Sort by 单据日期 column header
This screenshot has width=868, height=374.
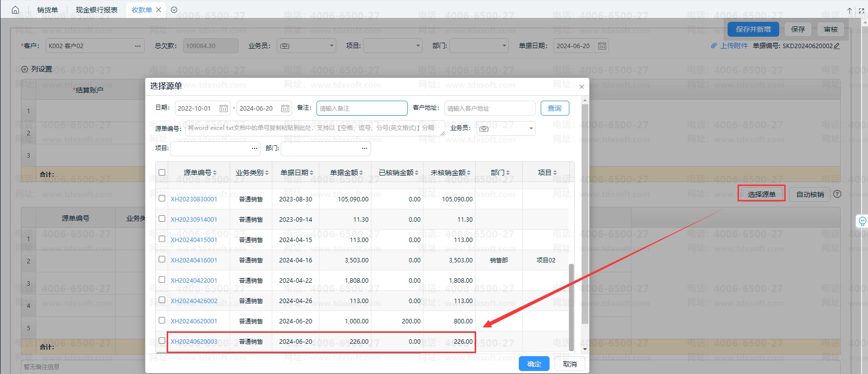(x=296, y=173)
